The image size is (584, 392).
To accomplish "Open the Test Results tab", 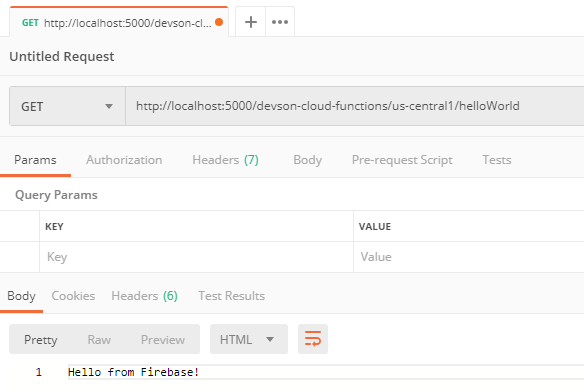I will pyautogui.click(x=231, y=296).
